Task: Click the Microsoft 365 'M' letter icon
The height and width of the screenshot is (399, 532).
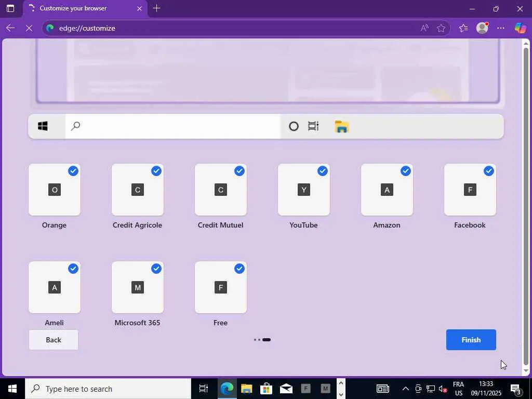Action: click(137, 287)
